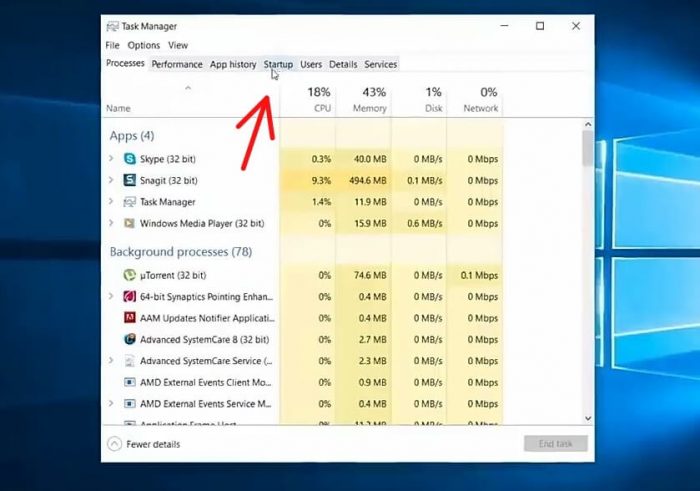This screenshot has height=491, width=700.
Task: Click the Advanced SystemCare Service icon
Action: tap(129, 361)
